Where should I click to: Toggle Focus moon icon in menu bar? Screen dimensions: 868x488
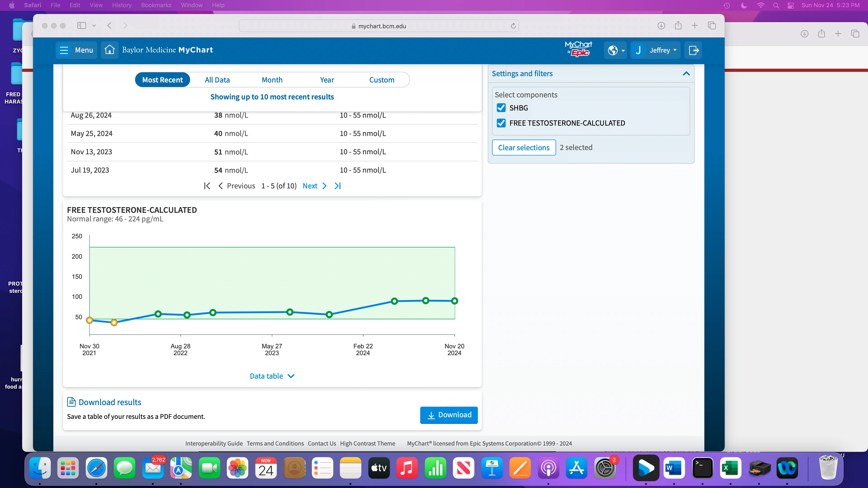coord(744,5)
